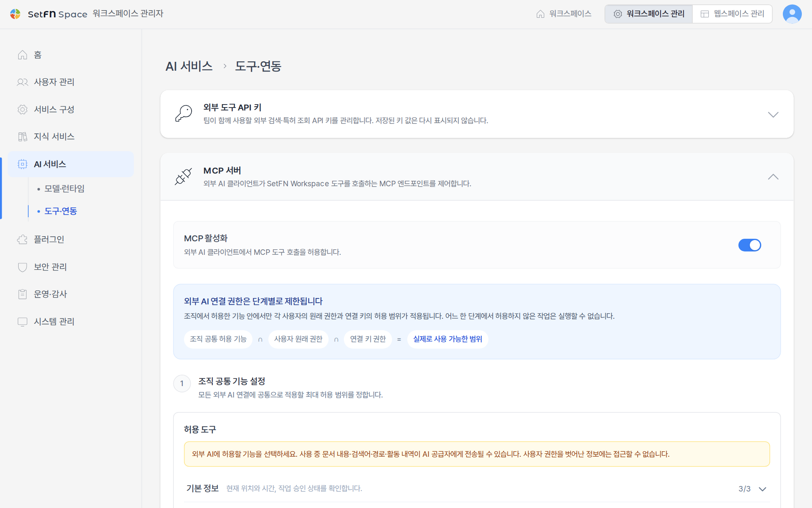Image resolution: width=812 pixels, height=508 pixels.
Task: Go to AI 서비스 breadcrumb link
Action: (189, 66)
